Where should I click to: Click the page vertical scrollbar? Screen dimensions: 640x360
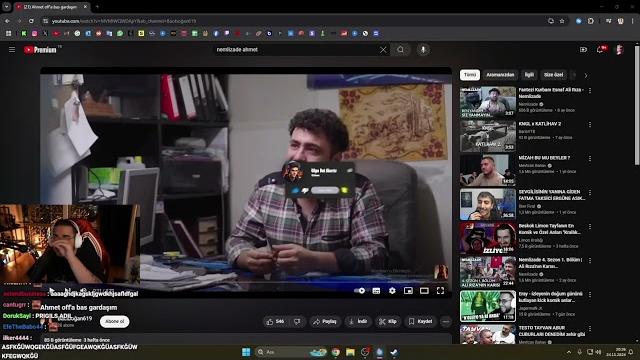click(637, 106)
